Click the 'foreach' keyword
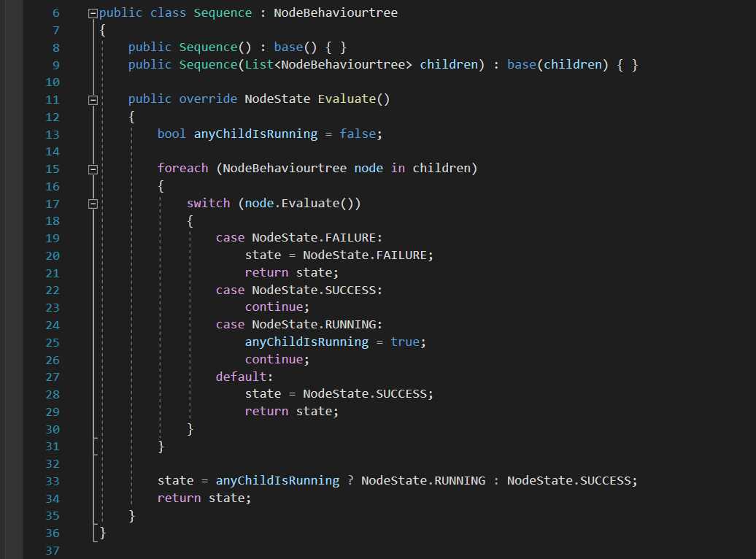756x559 pixels. click(x=182, y=169)
